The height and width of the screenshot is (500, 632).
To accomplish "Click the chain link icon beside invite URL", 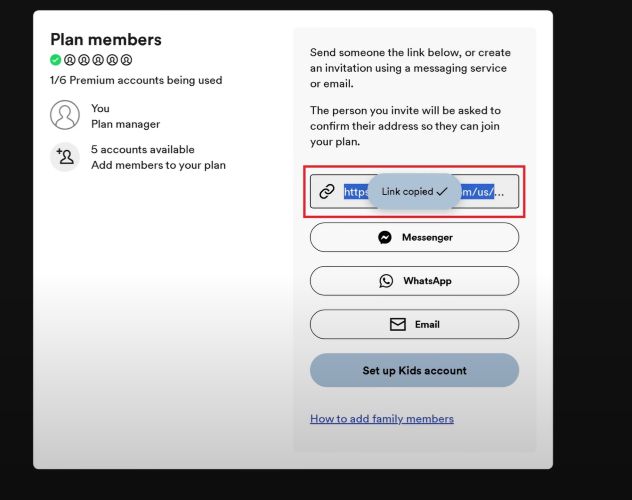I will (x=327, y=191).
